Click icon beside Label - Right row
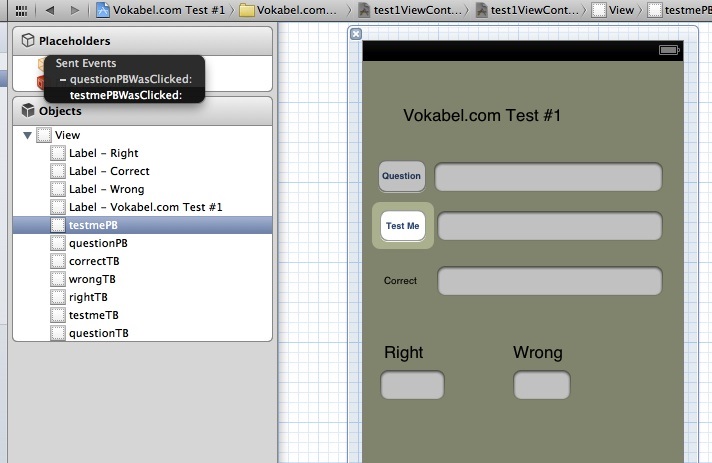The image size is (712, 463). pyautogui.click(x=58, y=153)
